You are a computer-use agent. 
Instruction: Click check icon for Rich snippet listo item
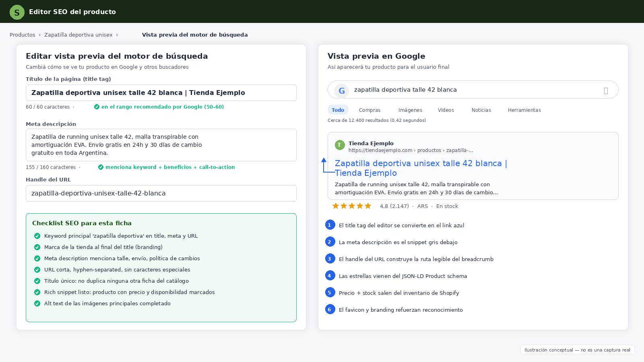pos(37,292)
